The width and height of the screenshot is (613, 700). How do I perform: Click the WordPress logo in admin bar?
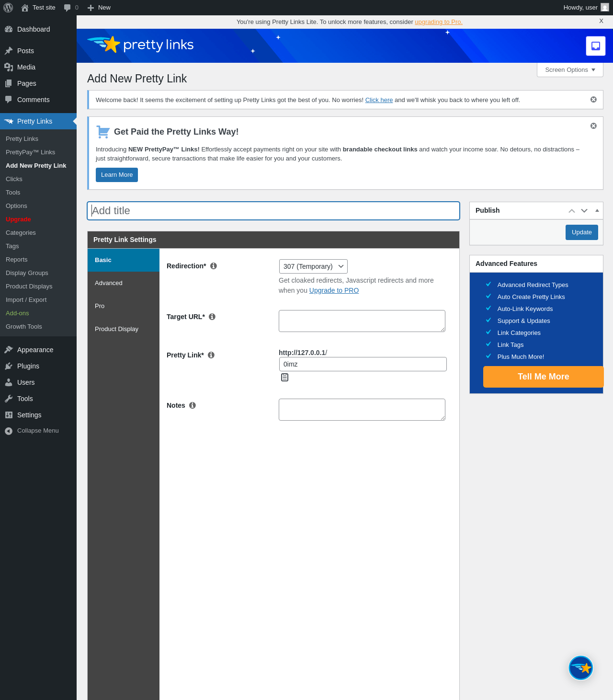(x=8, y=8)
